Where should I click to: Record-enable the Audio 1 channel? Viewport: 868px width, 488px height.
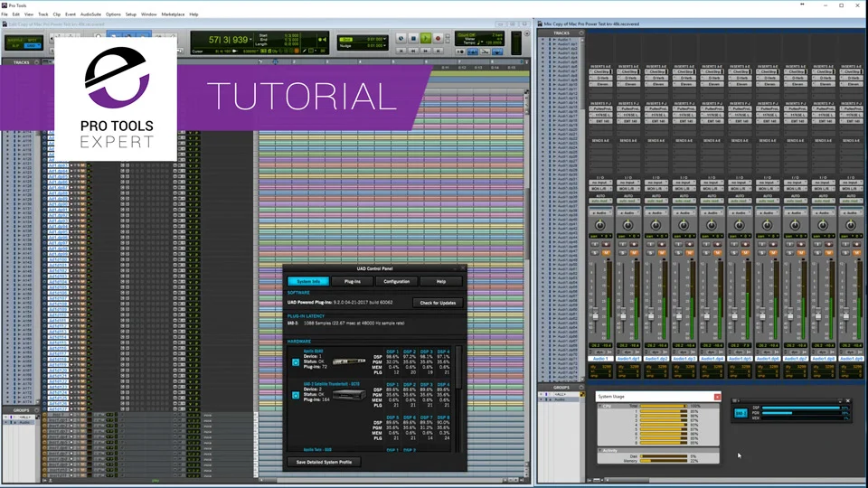click(606, 245)
